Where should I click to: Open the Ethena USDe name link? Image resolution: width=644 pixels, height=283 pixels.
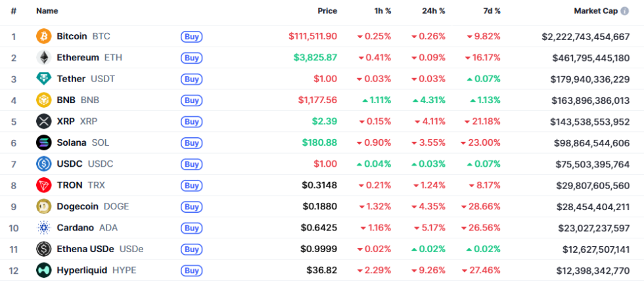[x=85, y=249]
